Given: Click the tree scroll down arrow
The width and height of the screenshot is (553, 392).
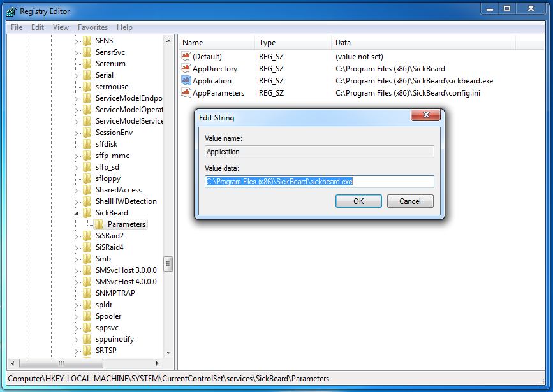Looking at the screenshot, I should [168, 353].
